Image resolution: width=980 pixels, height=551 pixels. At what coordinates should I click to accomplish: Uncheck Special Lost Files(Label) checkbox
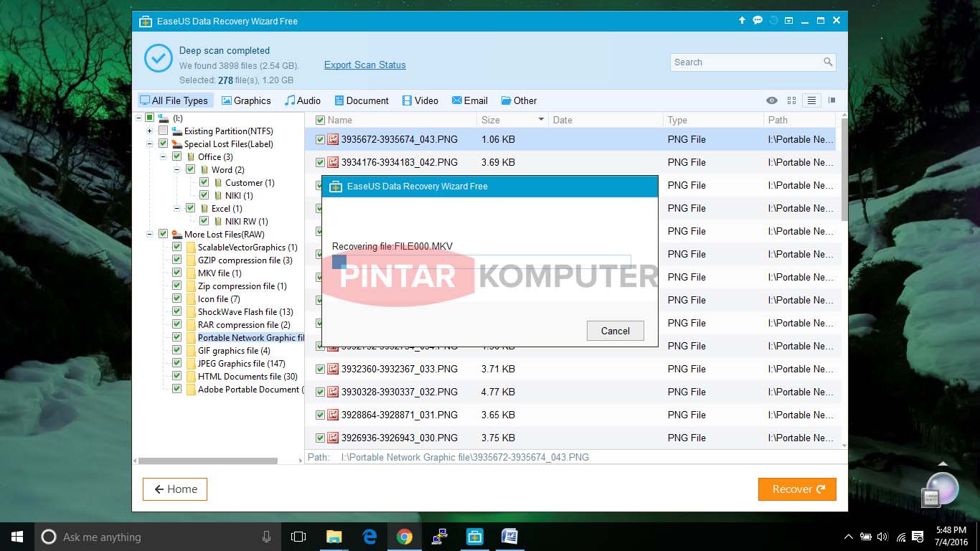(x=163, y=144)
